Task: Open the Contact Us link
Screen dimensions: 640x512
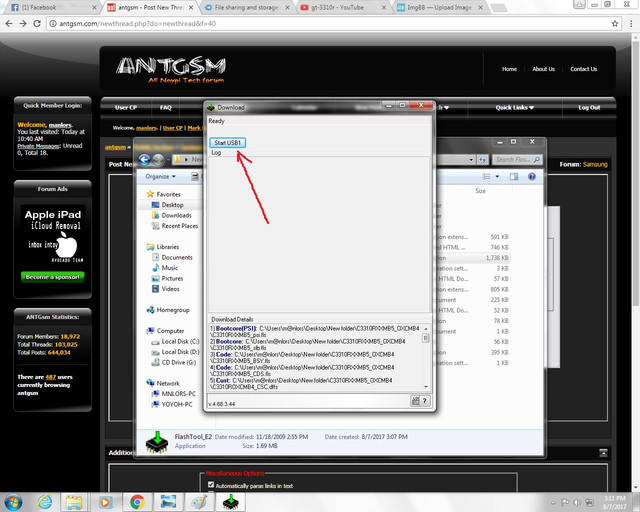Action: pyautogui.click(x=583, y=69)
